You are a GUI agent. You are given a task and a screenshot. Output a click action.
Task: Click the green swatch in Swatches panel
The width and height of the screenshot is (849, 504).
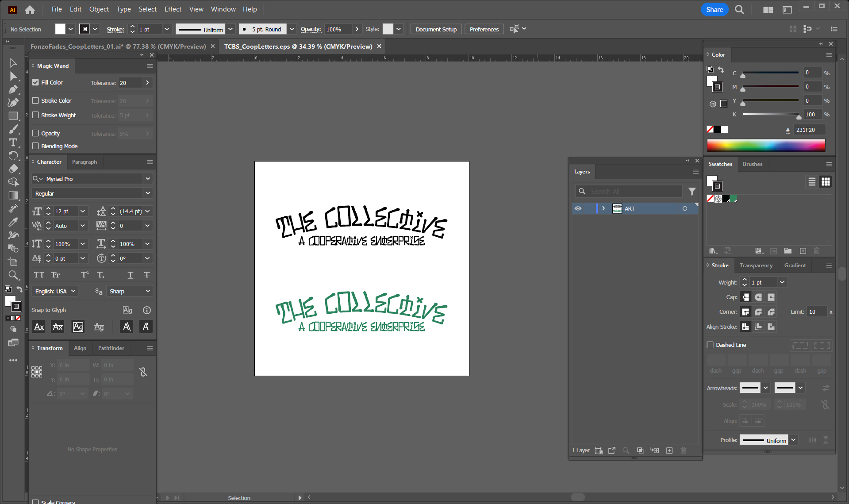click(733, 199)
